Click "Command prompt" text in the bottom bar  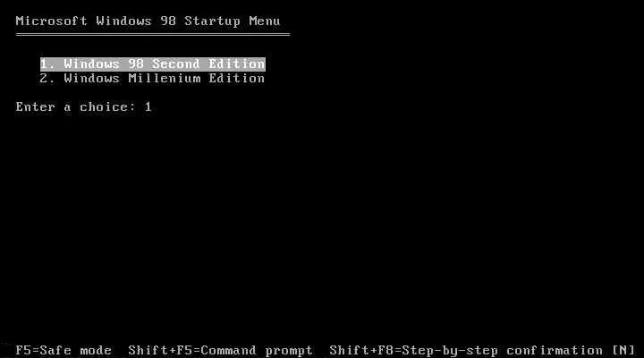pyautogui.click(x=257, y=351)
